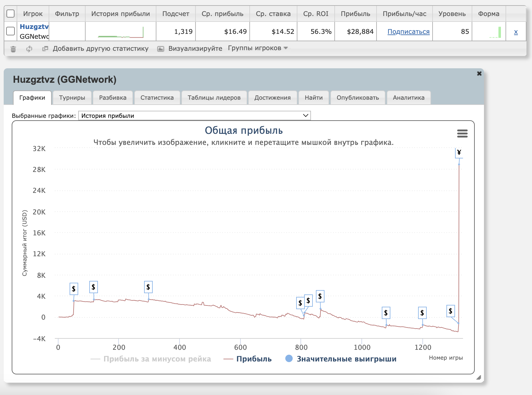The width and height of the screenshot is (532, 395).
Task: Click the yen marker at chart peak
Action: tap(459, 153)
